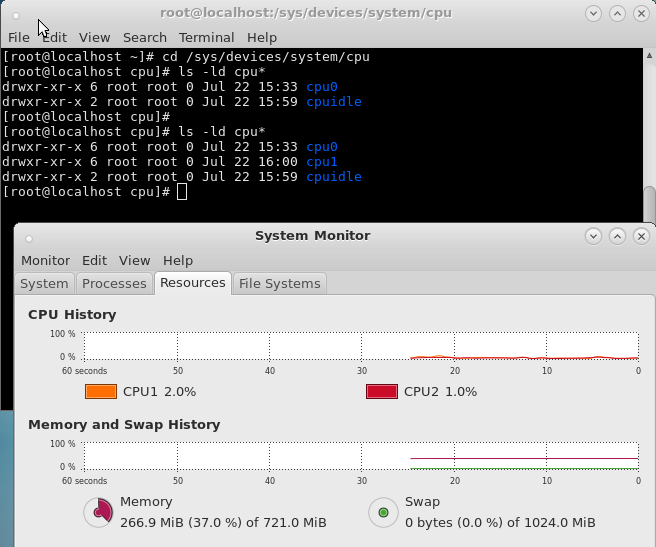Click the terminal window menu dot icon
This screenshot has width=656, height=547.
tap(16, 16)
